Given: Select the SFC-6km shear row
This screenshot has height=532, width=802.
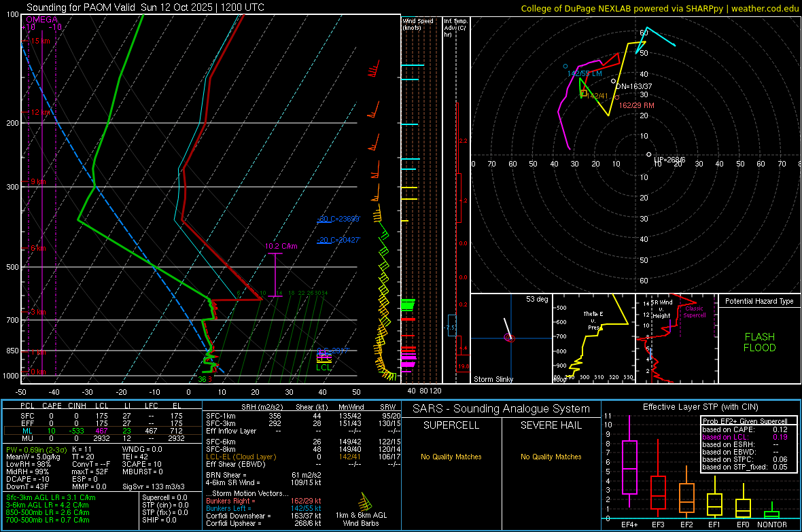Looking at the screenshot, I should point(303,442).
